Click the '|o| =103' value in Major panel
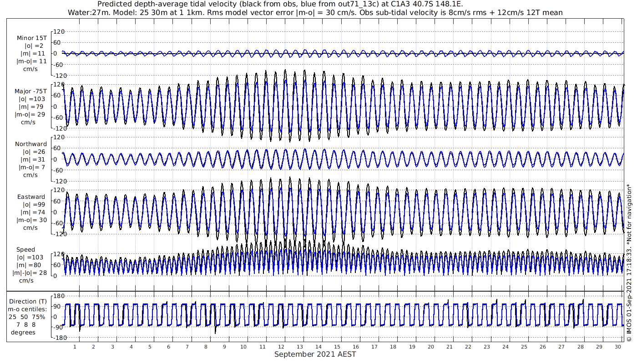The height and width of the screenshot is (364, 637). tap(32, 99)
